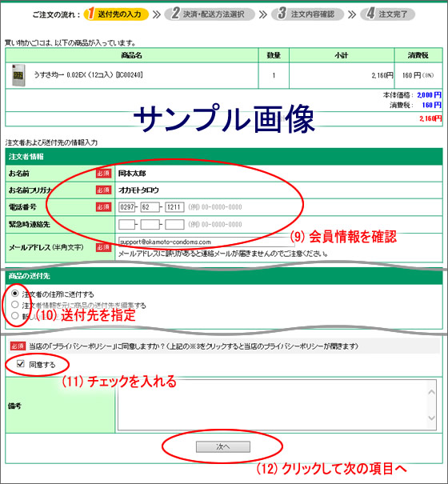Image resolution: width=448 pixels, height=484 pixels.
Task: Select the edit-recipient-from-orderer-info radio option
Action: (x=14, y=305)
